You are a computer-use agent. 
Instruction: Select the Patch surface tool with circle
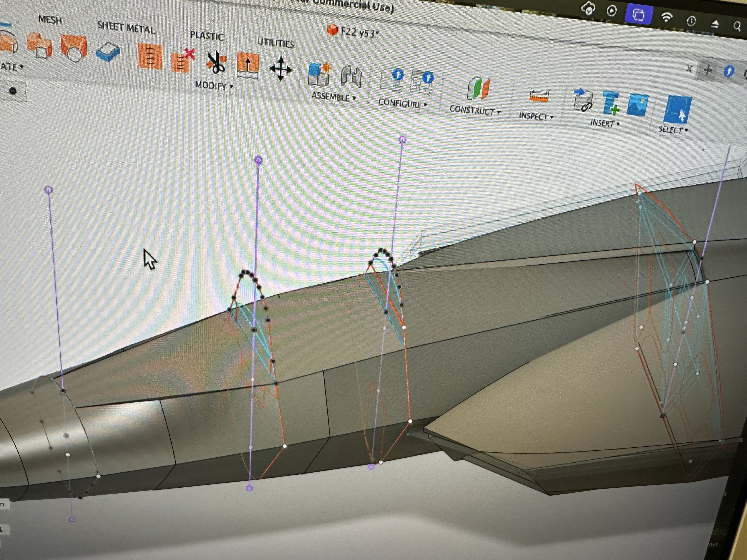point(74,49)
